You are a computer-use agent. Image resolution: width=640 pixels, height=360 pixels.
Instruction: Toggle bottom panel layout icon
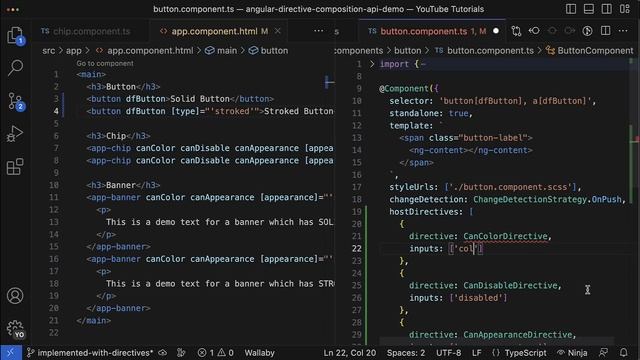(589, 9)
